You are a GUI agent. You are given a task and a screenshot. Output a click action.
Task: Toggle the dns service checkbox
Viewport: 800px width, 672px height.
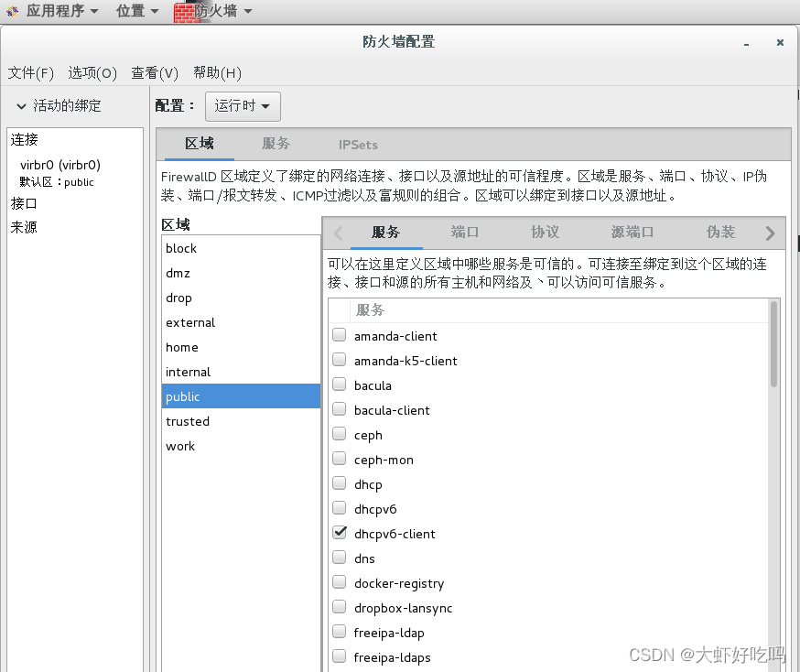click(x=340, y=558)
